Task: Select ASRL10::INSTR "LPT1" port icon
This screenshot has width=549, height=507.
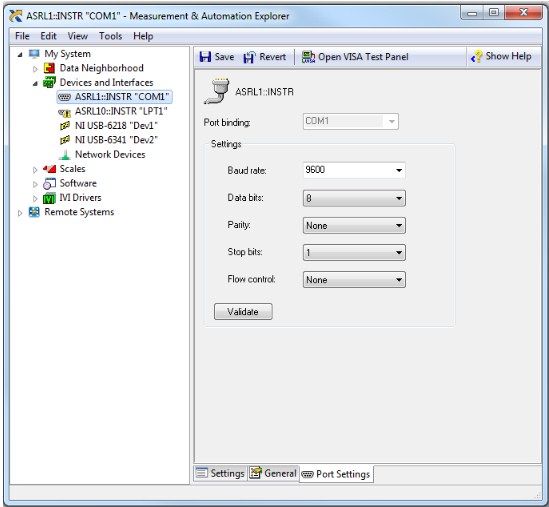Action: click(x=64, y=112)
